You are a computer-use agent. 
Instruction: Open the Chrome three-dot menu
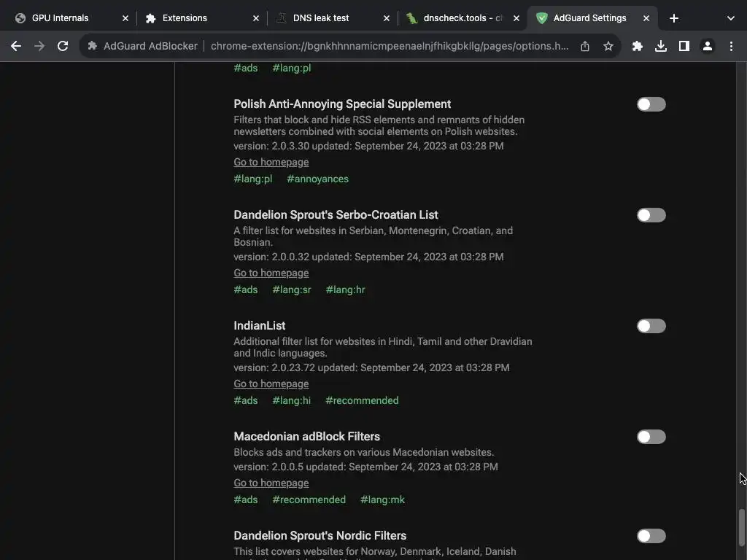pyautogui.click(x=731, y=46)
